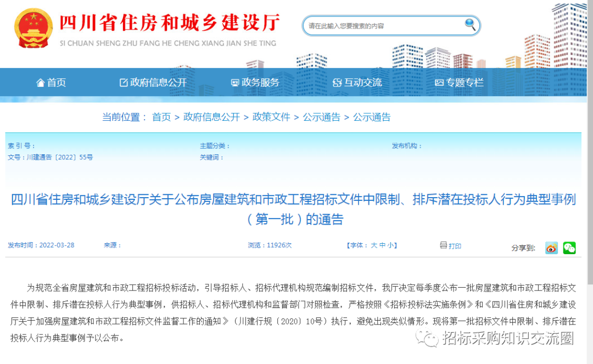Click the magnifying glass search icon
This screenshot has width=593, height=364.
[471, 24]
